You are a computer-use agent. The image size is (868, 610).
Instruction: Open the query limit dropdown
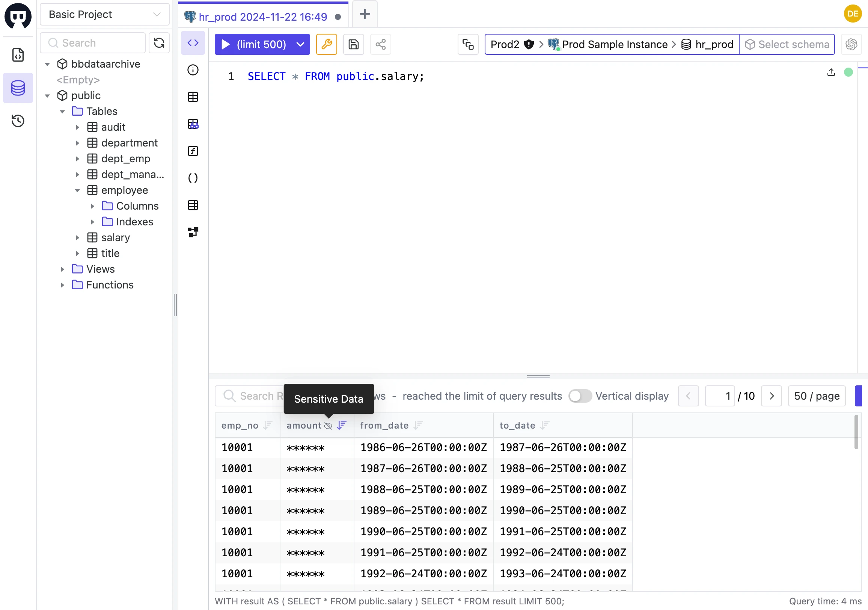tap(300, 44)
